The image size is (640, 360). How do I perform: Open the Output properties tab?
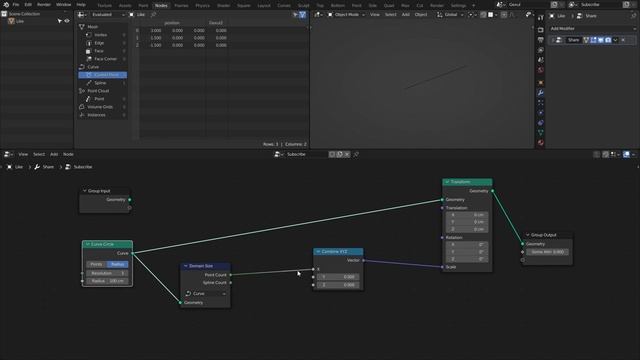coord(541,40)
